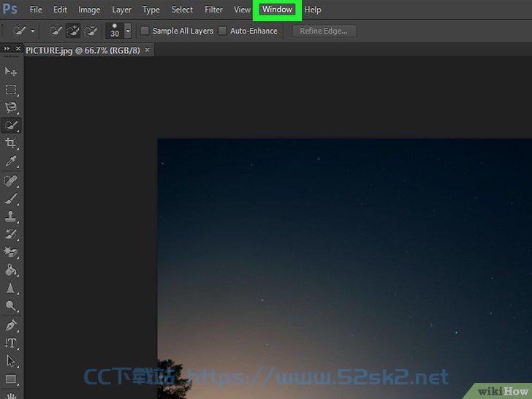Expand the toolbox with double arrows
The image size is (532, 399).
coord(7,48)
